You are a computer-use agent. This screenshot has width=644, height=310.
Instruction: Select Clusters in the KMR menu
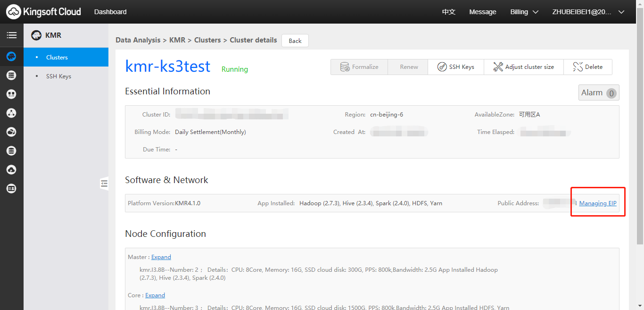pos(66,57)
